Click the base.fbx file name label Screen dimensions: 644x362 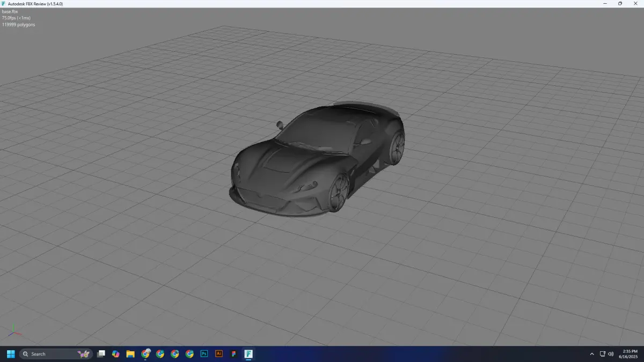[10, 11]
